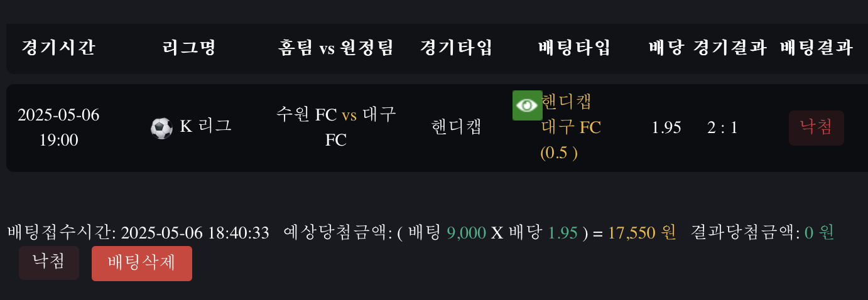
Task: Click the soccer ball icon beside K 리그
Action: click(x=161, y=129)
